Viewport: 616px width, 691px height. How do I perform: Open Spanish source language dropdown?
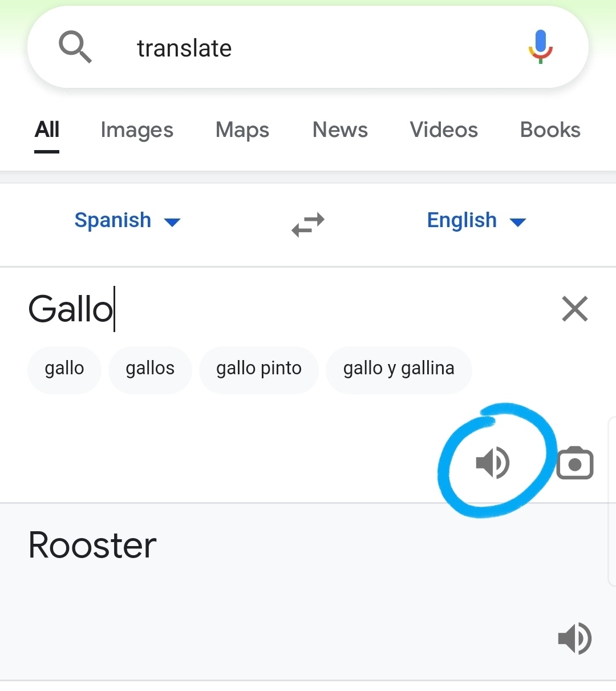[127, 220]
